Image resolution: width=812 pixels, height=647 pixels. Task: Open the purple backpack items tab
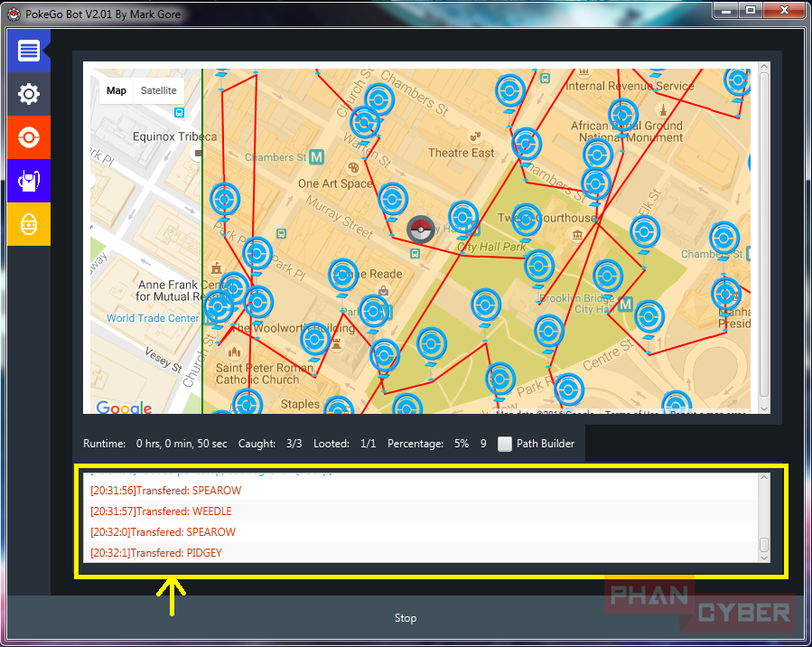coord(29,181)
